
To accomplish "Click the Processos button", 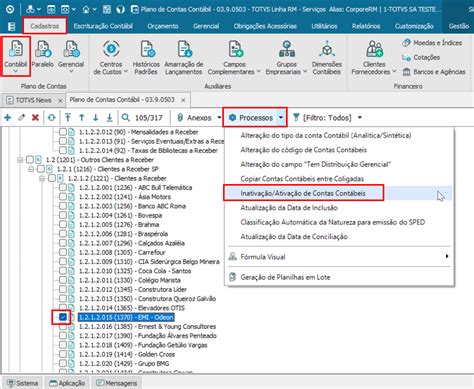I will coord(251,118).
